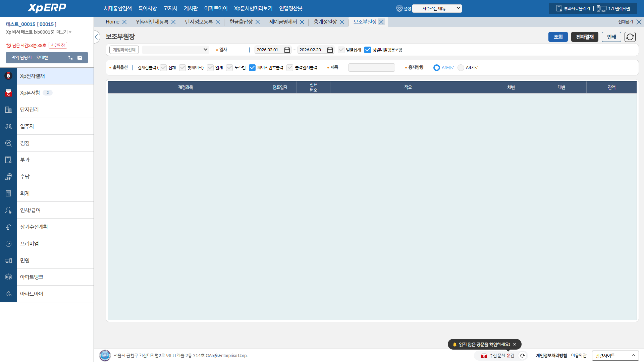Screen dimensions: 644x362
Task: Click the 시간연장 button
Action: [58, 45]
